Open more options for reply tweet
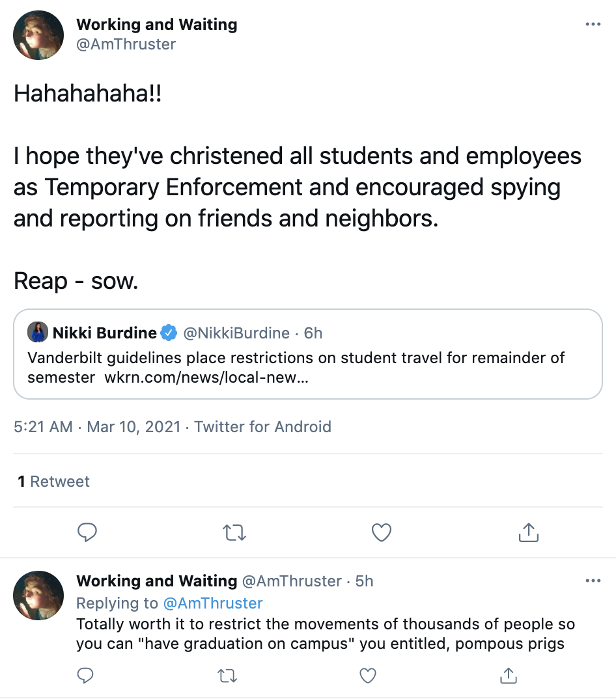 coord(593,581)
